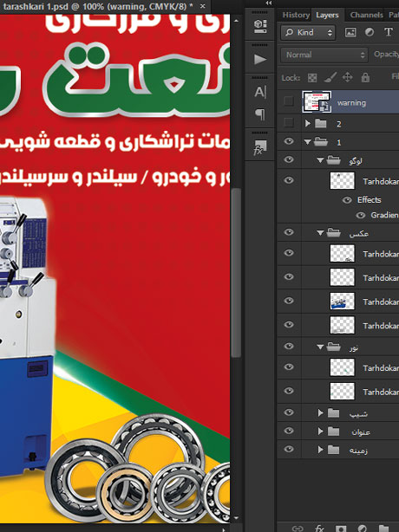Select the عنوان group row
Screen dimensions: 399x532
click(338, 431)
